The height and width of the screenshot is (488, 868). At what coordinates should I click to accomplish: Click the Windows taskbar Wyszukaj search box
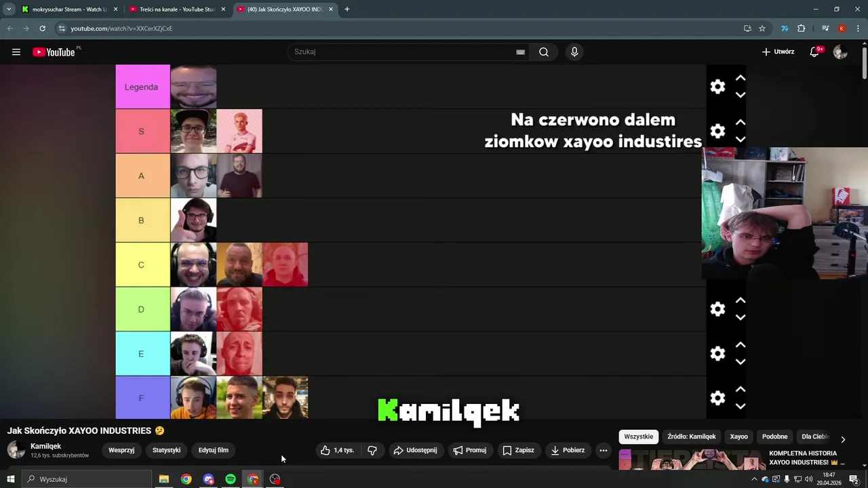(86, 479)
